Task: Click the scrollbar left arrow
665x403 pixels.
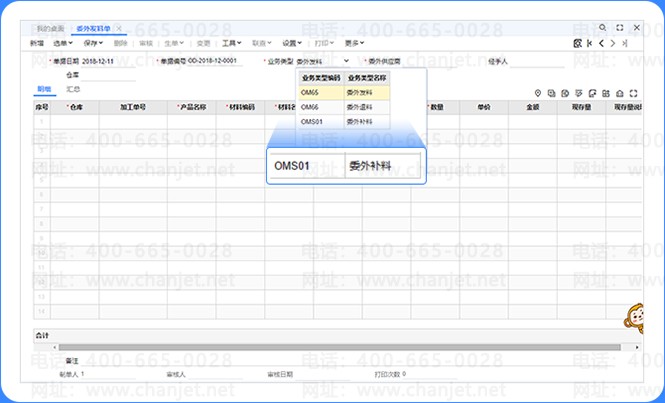Action: click(x=54, y=347)
